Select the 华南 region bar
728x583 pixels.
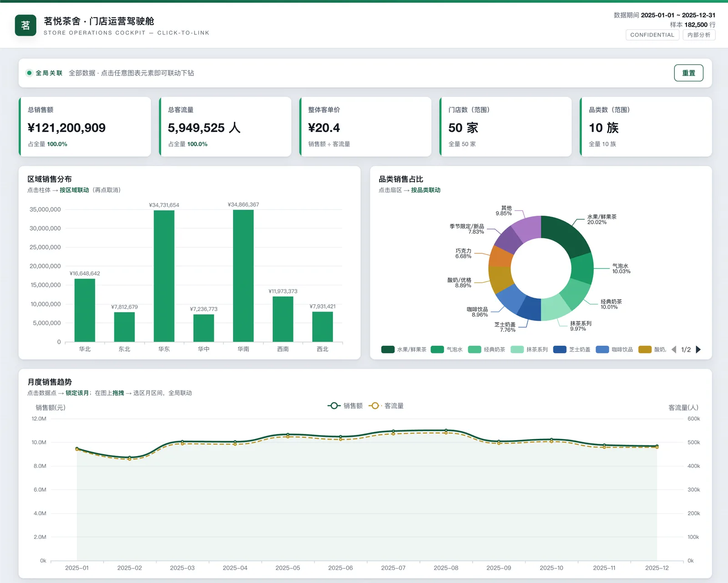click(x=243, y=276)
